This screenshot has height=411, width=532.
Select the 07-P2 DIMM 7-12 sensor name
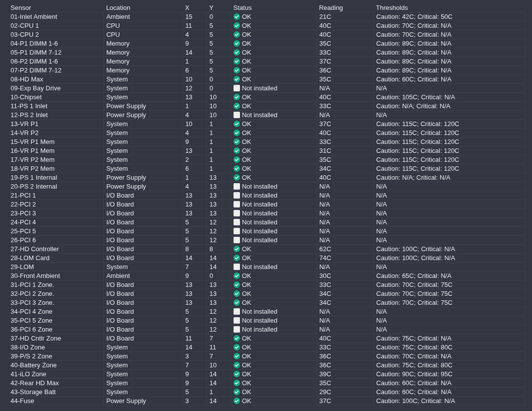click(x=36, y=70)
